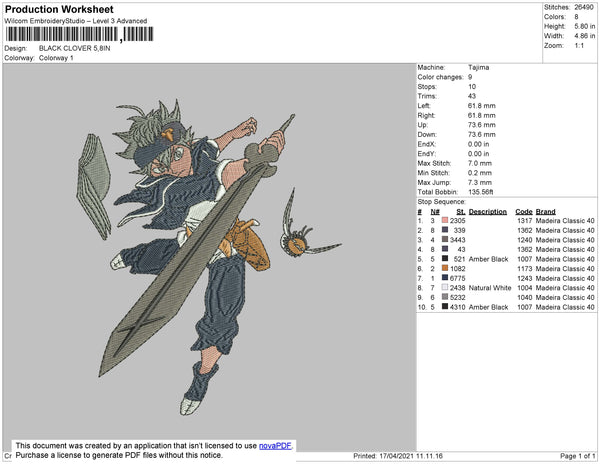This screenshot has width=600, height=464.
Task: Click the stitch count 6775 in stop 7
Action: coord(458,278)
